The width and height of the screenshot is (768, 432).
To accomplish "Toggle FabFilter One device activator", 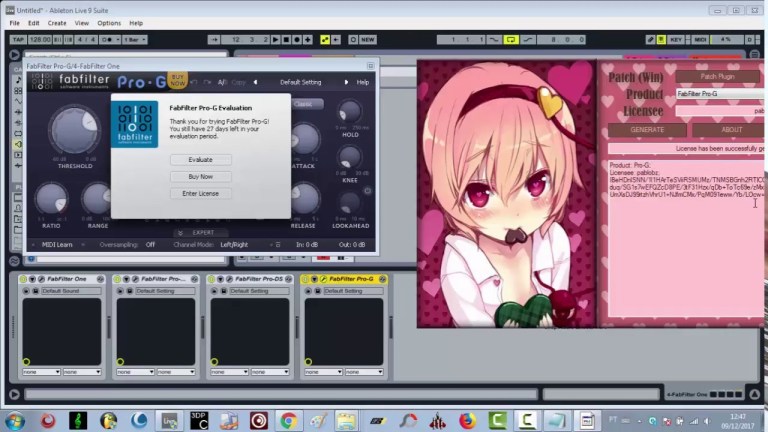I will pos(23,279).
